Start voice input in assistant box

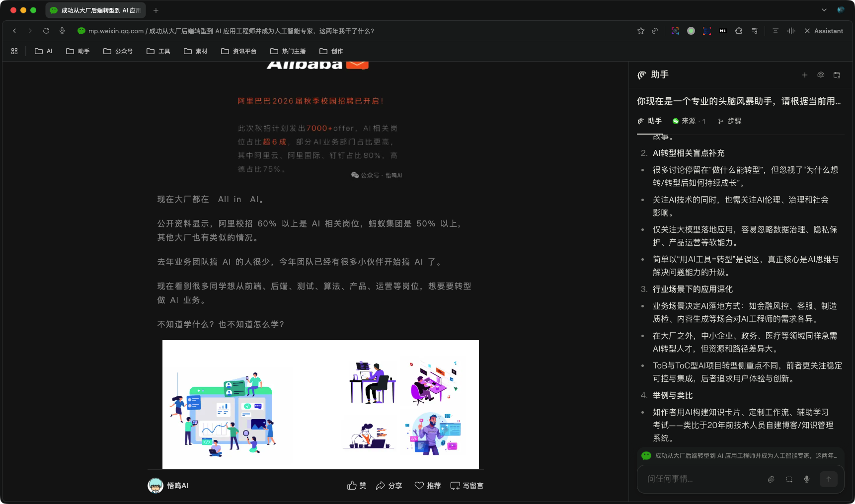point(807,479)
